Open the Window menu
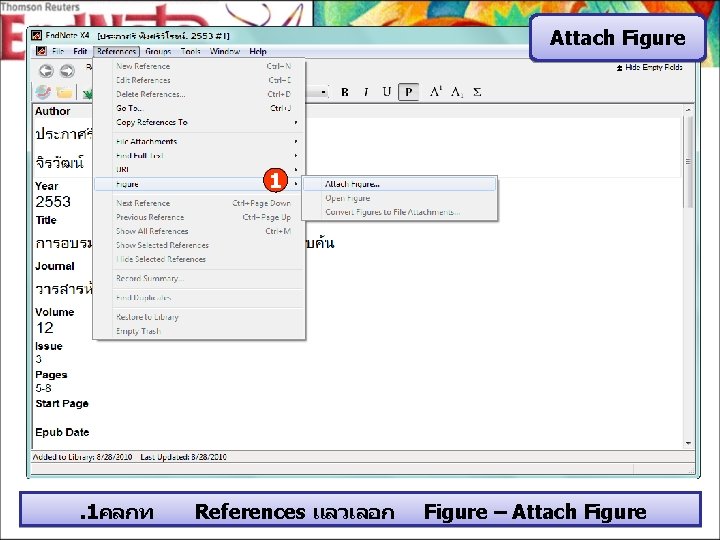The width and height of the screenshot is (720, 540). [225, 51]
